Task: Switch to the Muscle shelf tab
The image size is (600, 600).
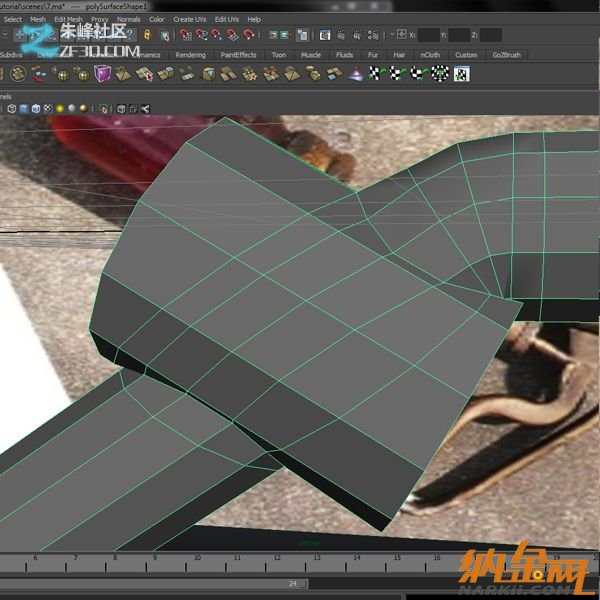Action: pos(311,55)
